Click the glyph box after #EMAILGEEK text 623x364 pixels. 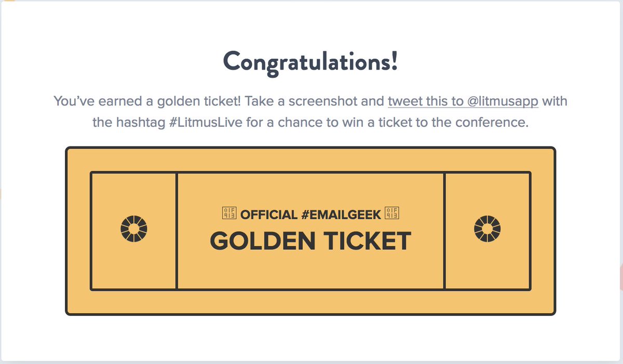(392, 213)
